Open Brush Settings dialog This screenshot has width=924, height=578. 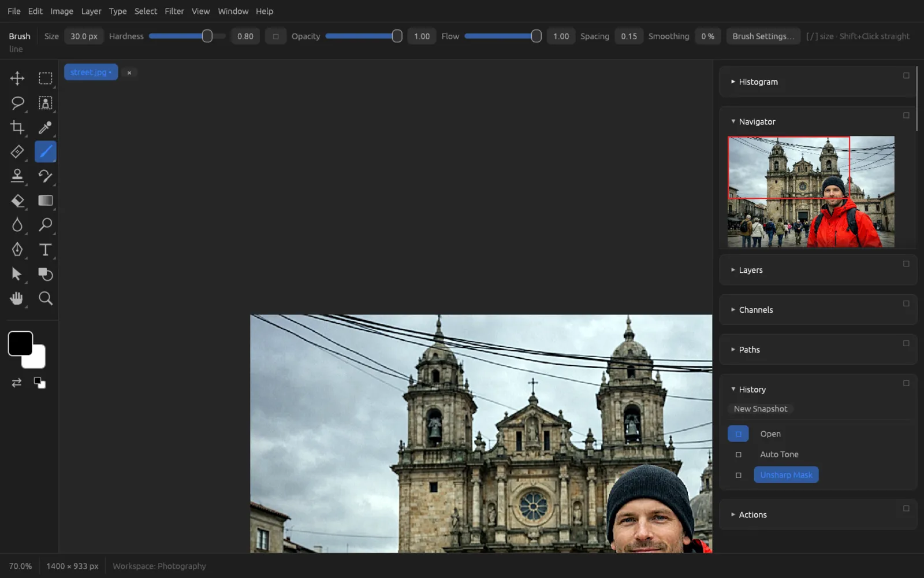(763, 36)
